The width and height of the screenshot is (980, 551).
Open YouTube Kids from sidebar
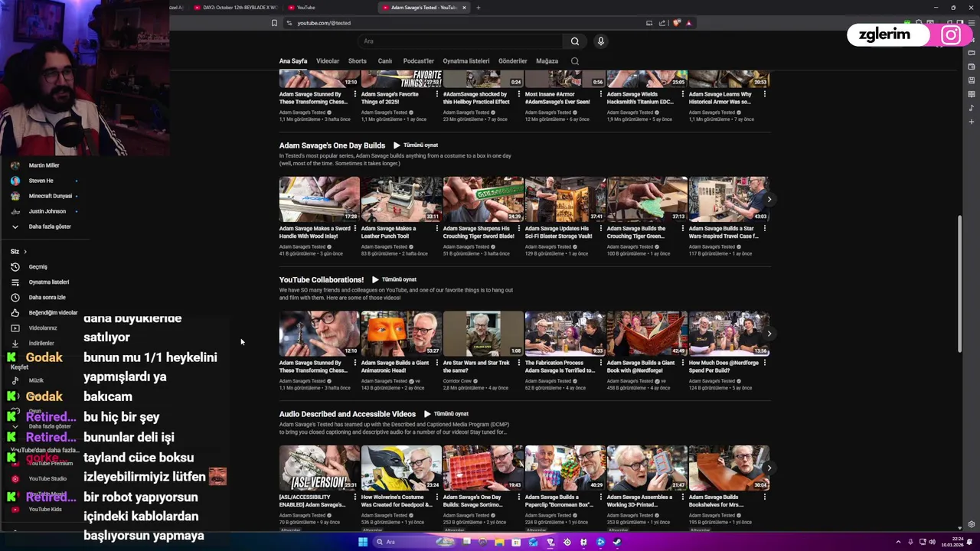(38, 510)
